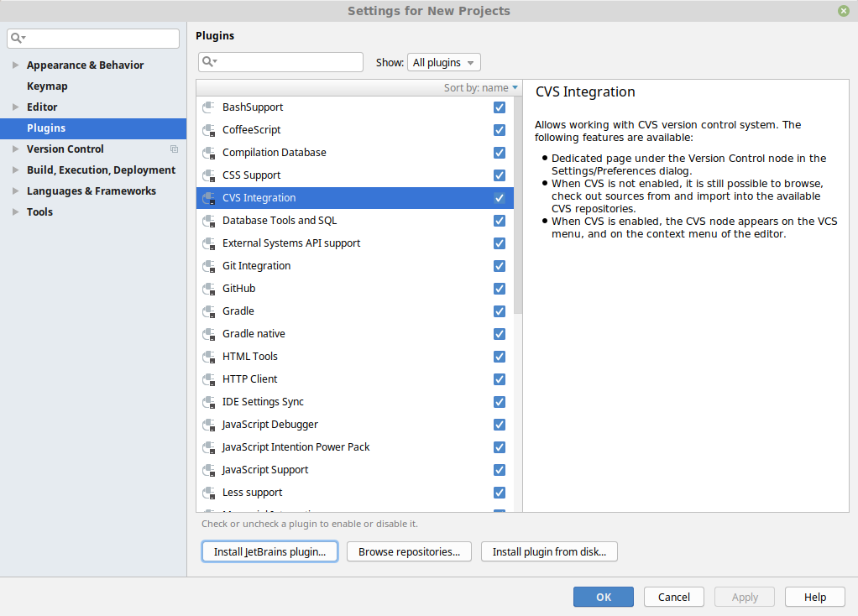Open Languages & Frameworks settings page

coord(92,191)
